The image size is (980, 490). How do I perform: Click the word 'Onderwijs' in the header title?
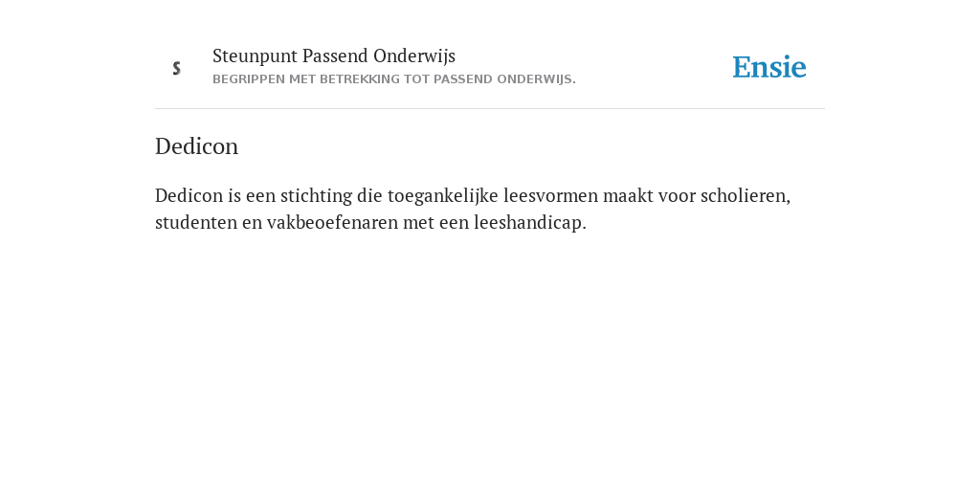[x=414, y=56]
